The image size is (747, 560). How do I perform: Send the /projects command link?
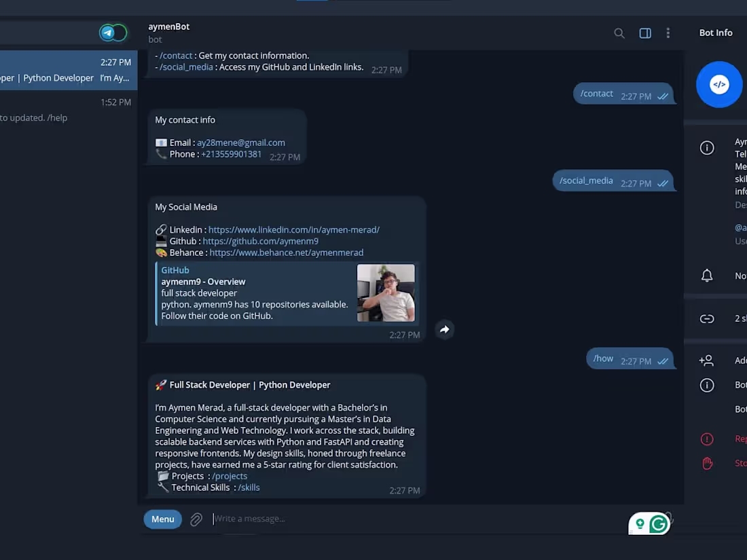point(230,476)
